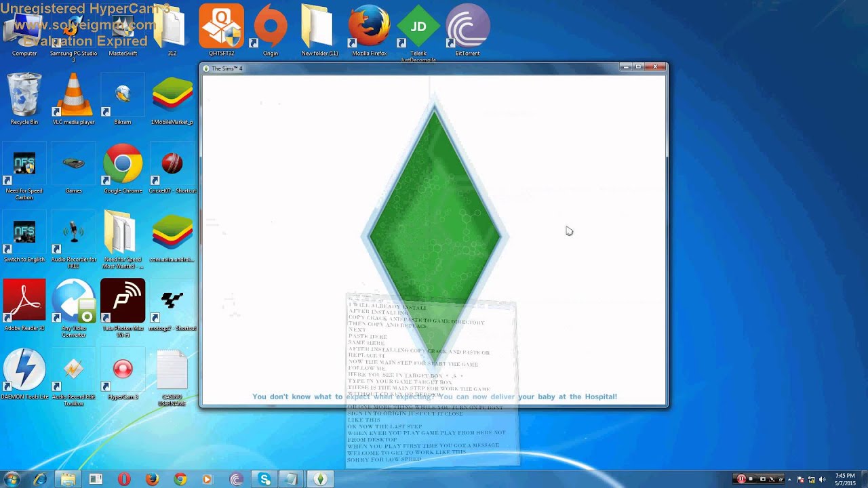The image size is (868, 488).
Task: Open the 1MobileMarket_p BlueStacks icon
Action: click(x=172, y=99)
